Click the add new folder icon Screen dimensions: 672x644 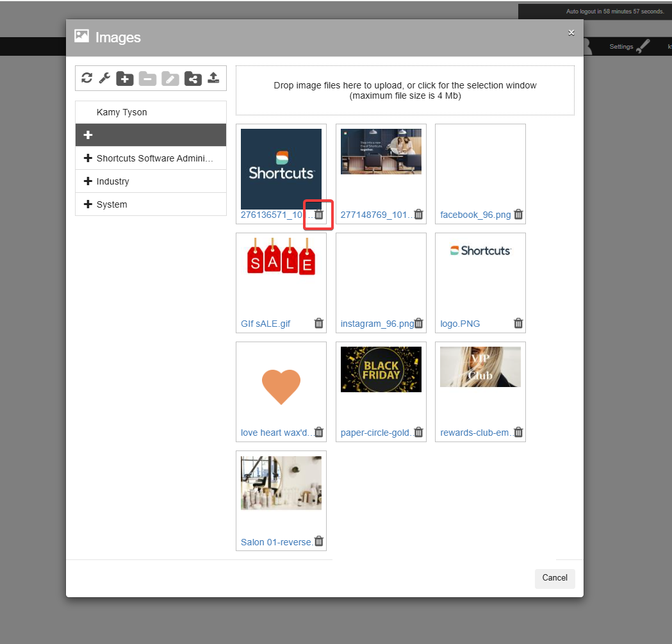pos(125,78)
